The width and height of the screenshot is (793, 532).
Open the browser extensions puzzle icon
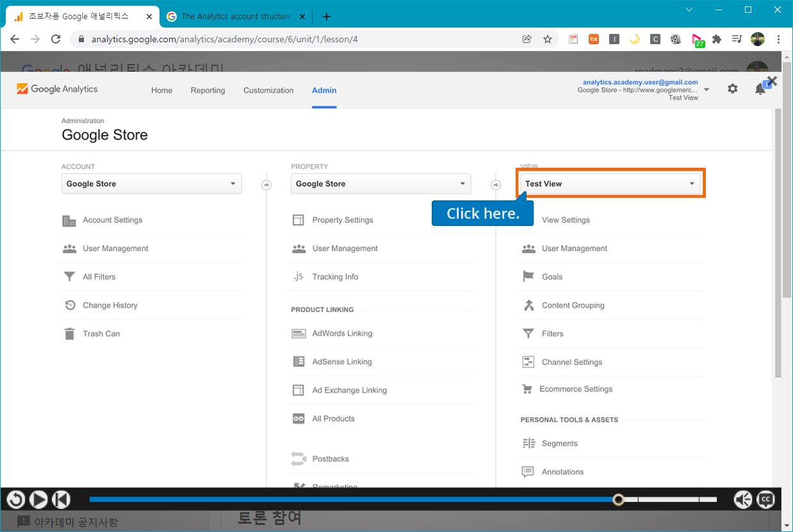(717, 39)
